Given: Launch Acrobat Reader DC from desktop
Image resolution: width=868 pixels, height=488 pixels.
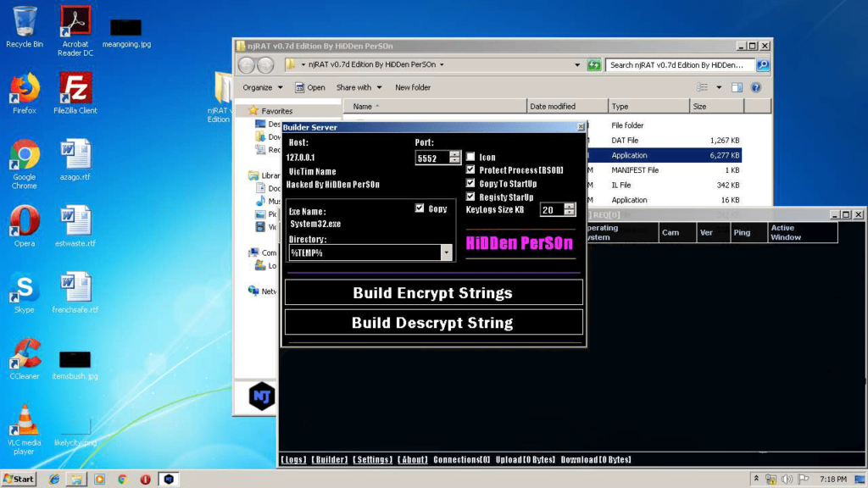Looking at the screenshot, I should point(75,30).
